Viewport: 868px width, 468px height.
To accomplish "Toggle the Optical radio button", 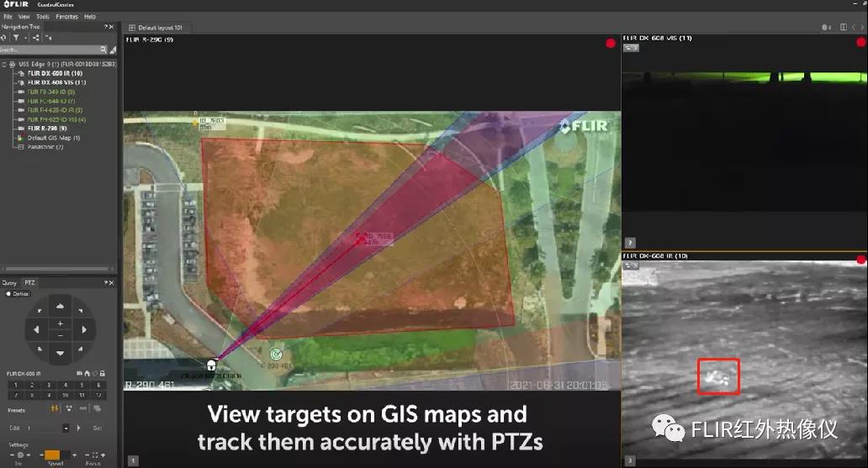I will 8,293.
